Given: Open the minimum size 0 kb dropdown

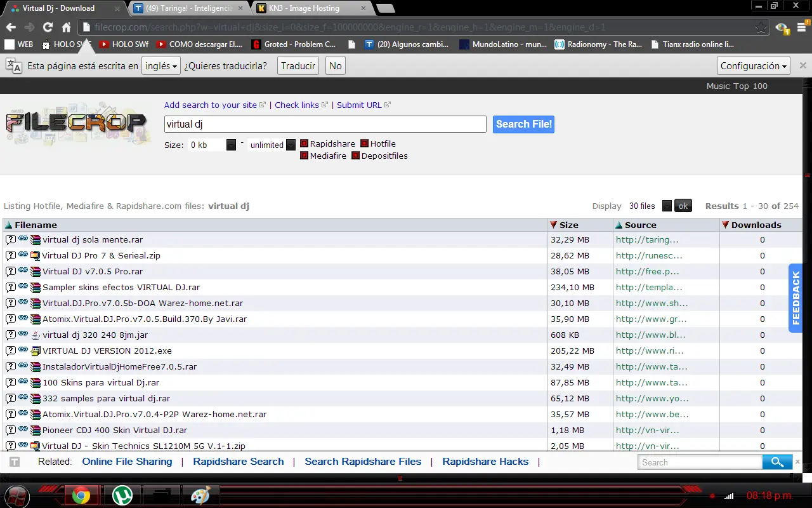Looking at the screenshot, I should [x=212, y=145].
